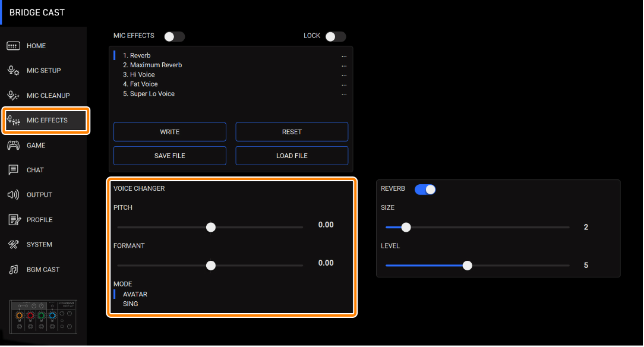
Task: Click the HOME keyboard icon in sidebar
Action: tap(13, 46)
